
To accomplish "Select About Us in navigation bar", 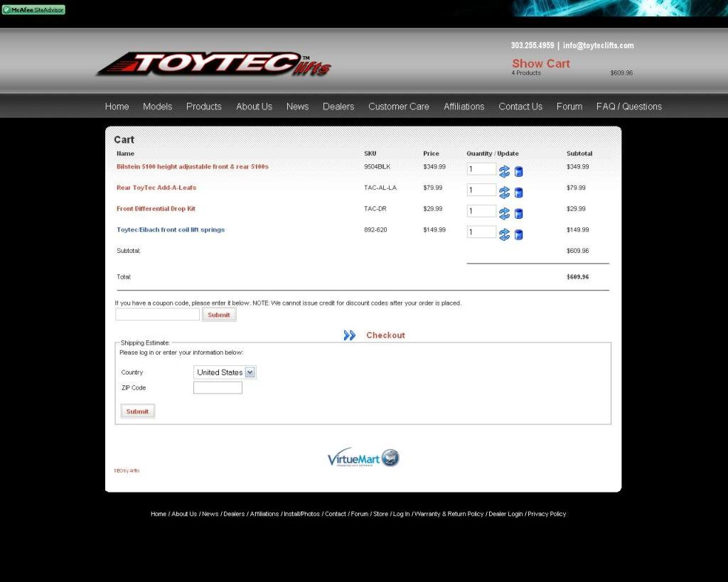I will 254,107.
